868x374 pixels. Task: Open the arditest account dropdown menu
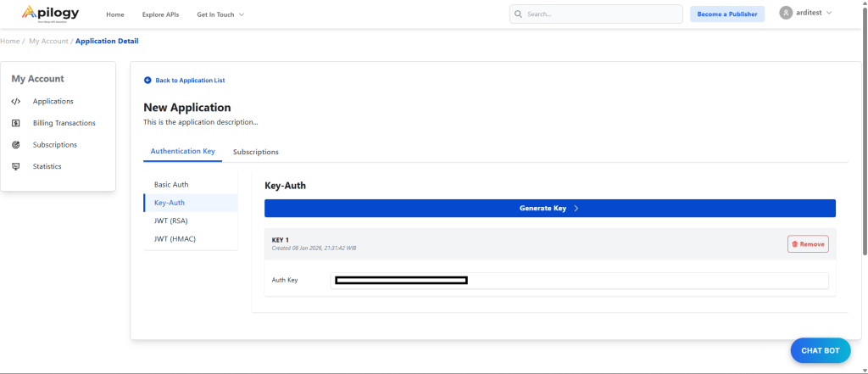coord(812,14)
